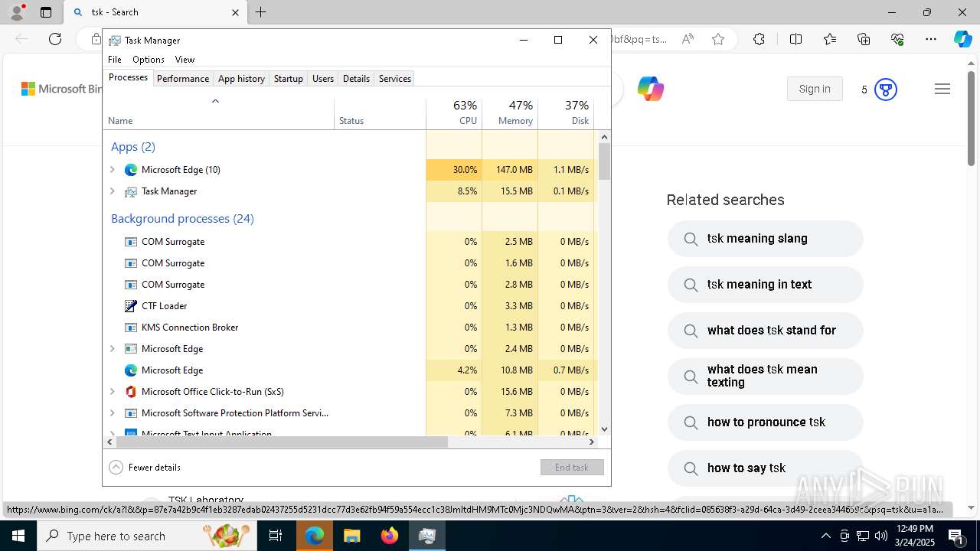Click the Task Manager process icon in Apps

pyautogui.click(x=131, y=191)
